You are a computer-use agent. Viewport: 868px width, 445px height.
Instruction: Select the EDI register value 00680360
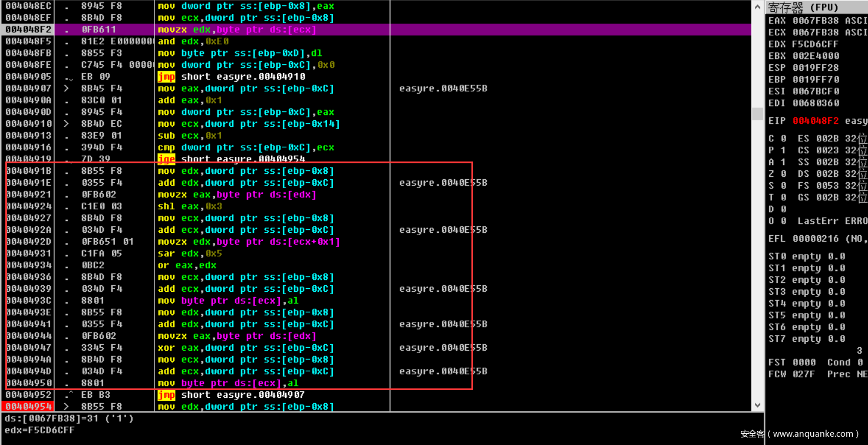816,103
